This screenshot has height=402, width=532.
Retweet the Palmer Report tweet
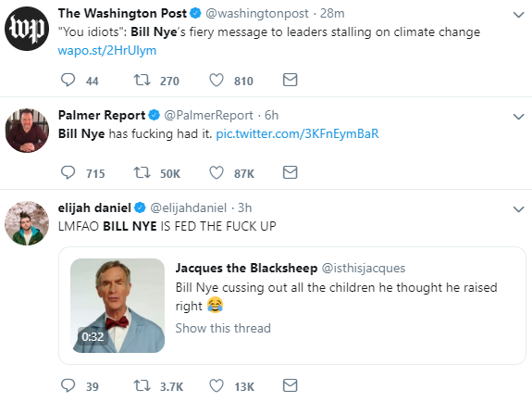click(x=142, y=172)
